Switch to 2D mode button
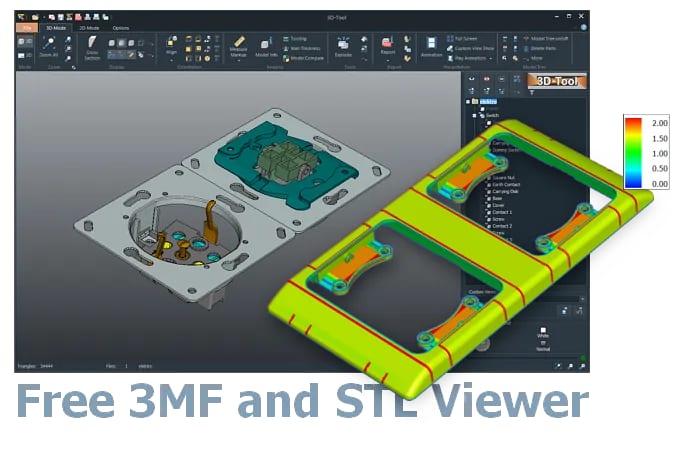The image size is (680, 450). coord(25,55)
